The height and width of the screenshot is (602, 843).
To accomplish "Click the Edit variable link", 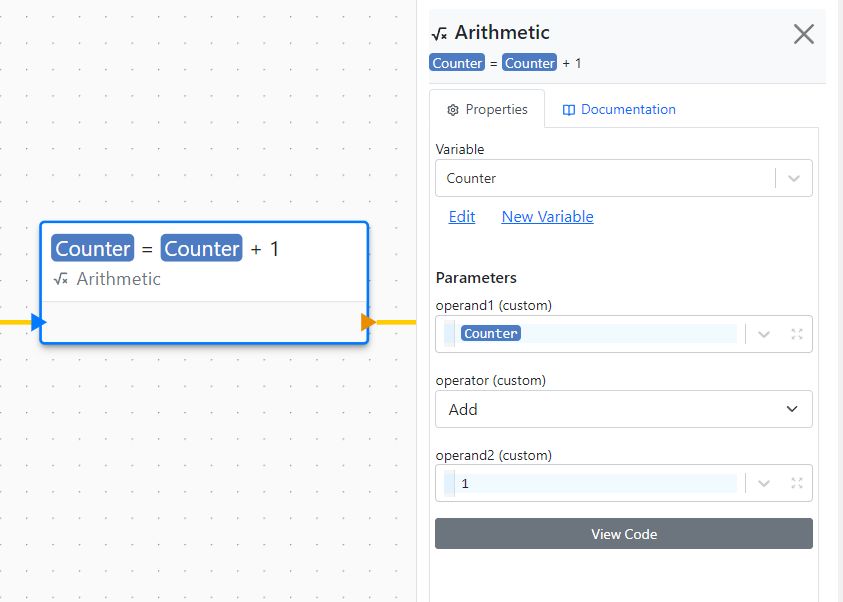I will tap(462, 217).
